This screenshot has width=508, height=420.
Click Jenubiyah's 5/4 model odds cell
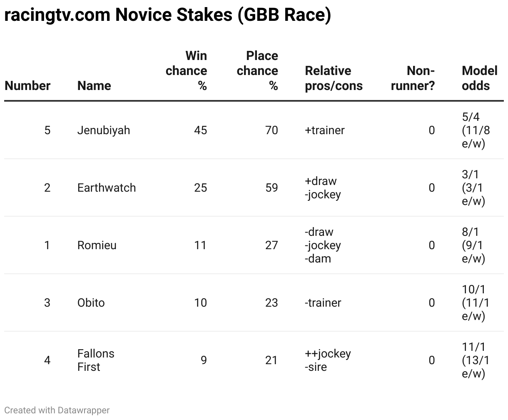[x=476, y=130]
